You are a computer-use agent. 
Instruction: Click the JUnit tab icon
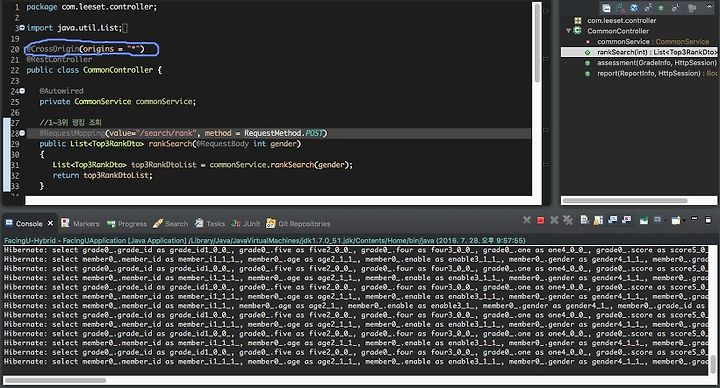[236, 223]
